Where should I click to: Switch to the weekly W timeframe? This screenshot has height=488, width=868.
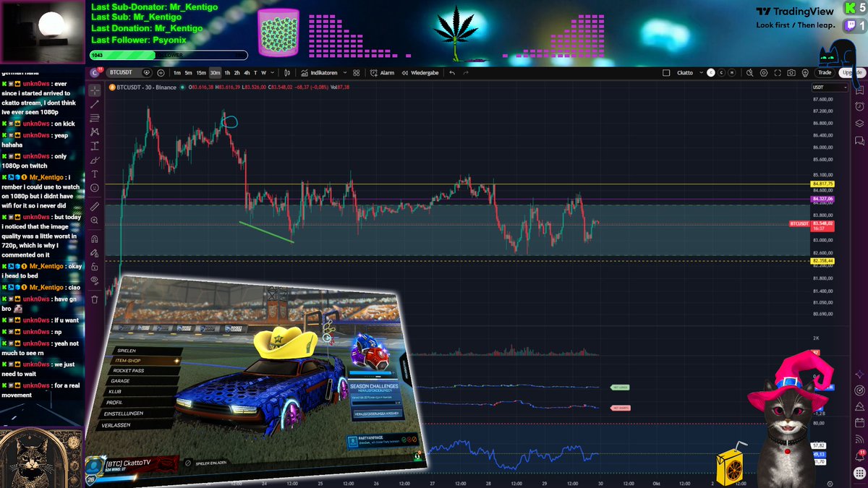pyautogui.click(x=263, y=72)
